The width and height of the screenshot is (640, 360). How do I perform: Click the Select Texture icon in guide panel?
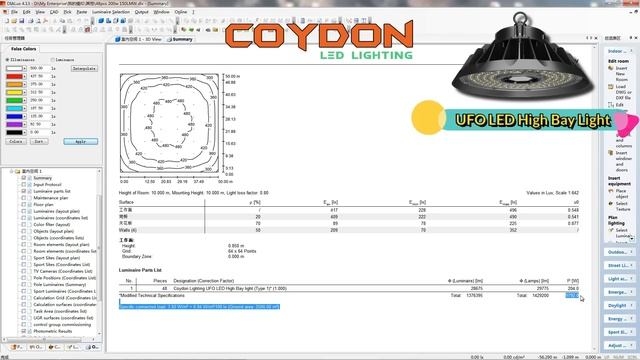click(x=611, y=203)
